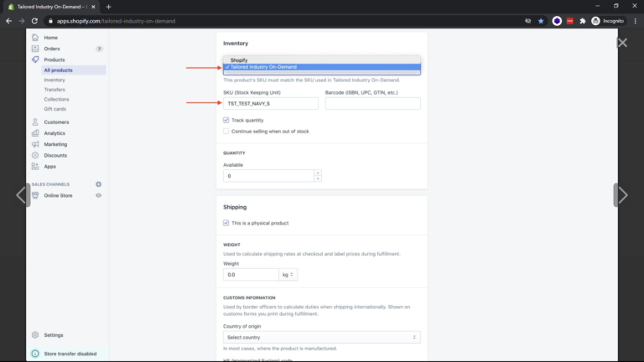This screenshot has width=644, height=362.
Task: Enable Continue selling when out of stock
Action: pyautogui.click(x=226, y=131)
